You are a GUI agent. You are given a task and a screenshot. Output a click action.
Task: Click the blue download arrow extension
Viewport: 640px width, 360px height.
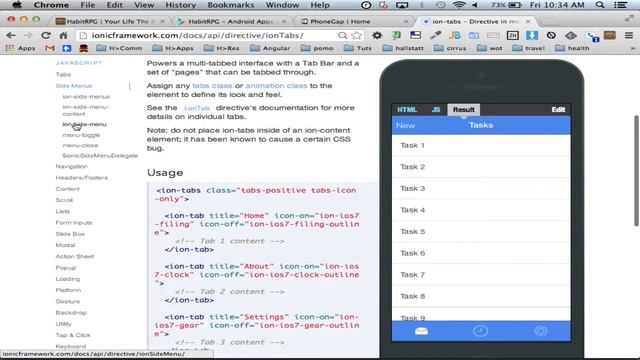click(x=531, y=36)
